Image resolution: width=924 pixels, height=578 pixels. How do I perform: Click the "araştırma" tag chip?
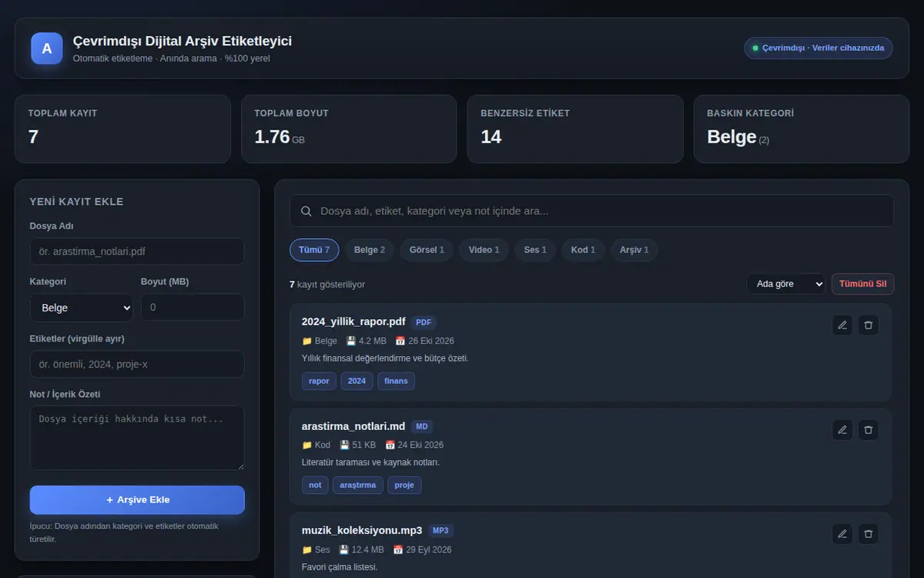[358, 485]
